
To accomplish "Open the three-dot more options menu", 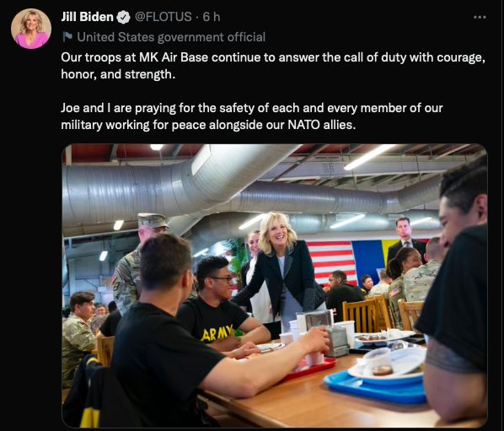I will (x=480, y=17).
